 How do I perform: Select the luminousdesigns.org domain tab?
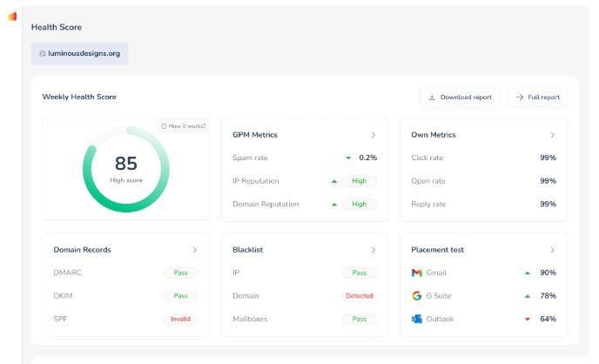click(79, 53)
